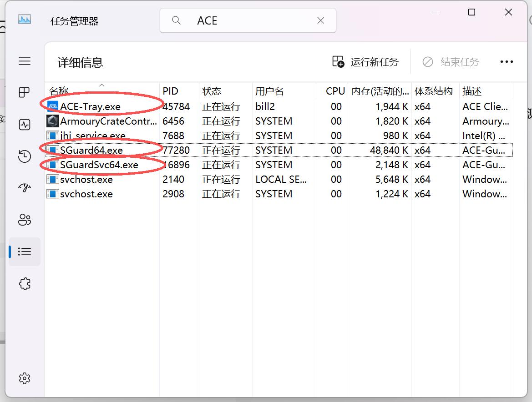The height and width of the screenshot is (402, 532).
Task: Select the Details view icon
Action: (25, 251)
